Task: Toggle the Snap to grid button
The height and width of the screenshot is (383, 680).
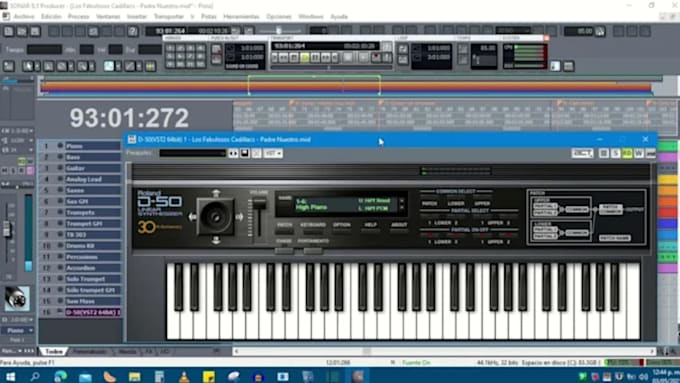Action: click(108, 66)
